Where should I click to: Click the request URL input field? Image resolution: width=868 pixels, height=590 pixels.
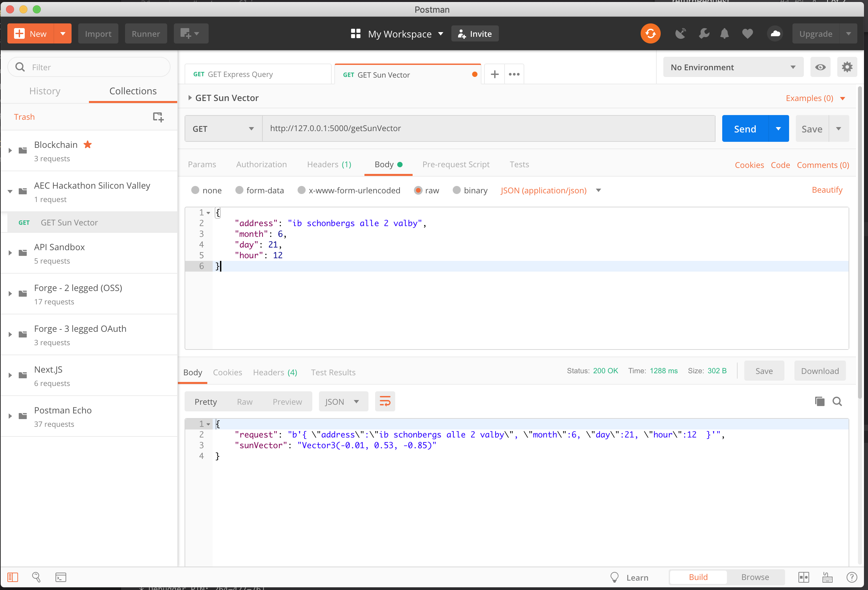488,128
